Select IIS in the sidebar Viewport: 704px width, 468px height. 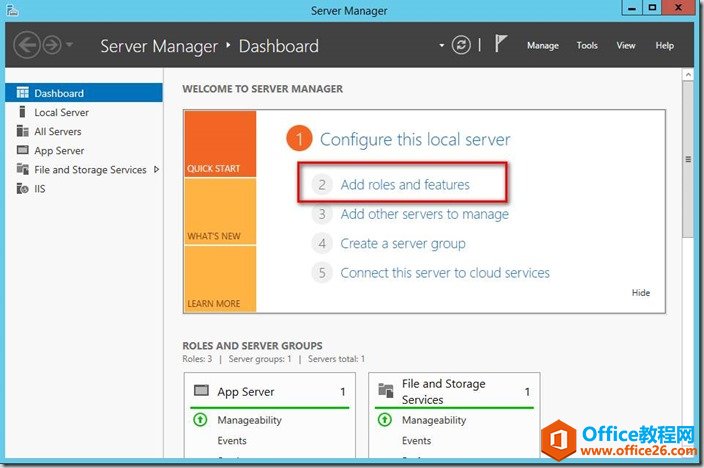(84, 189)
